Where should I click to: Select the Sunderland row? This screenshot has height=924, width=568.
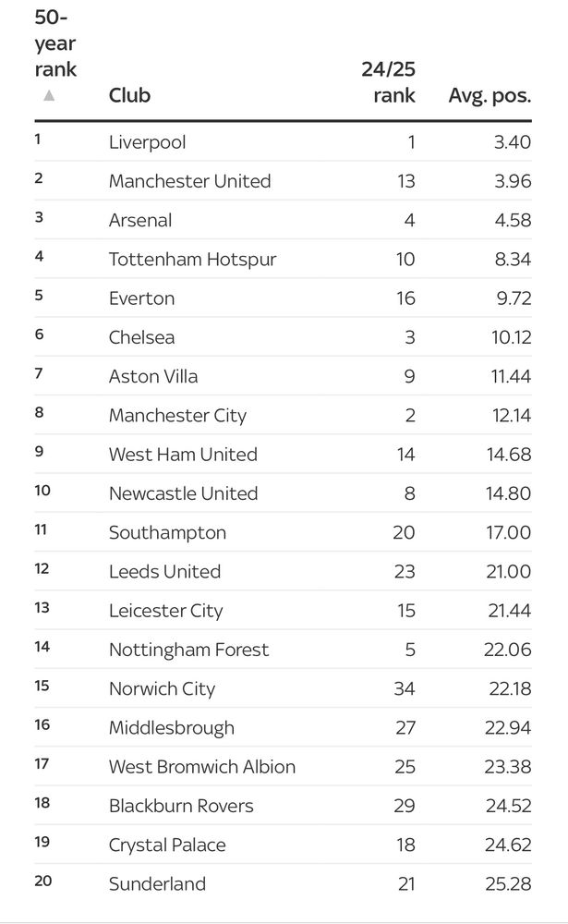pyautogui.click(x=283, y=883)
